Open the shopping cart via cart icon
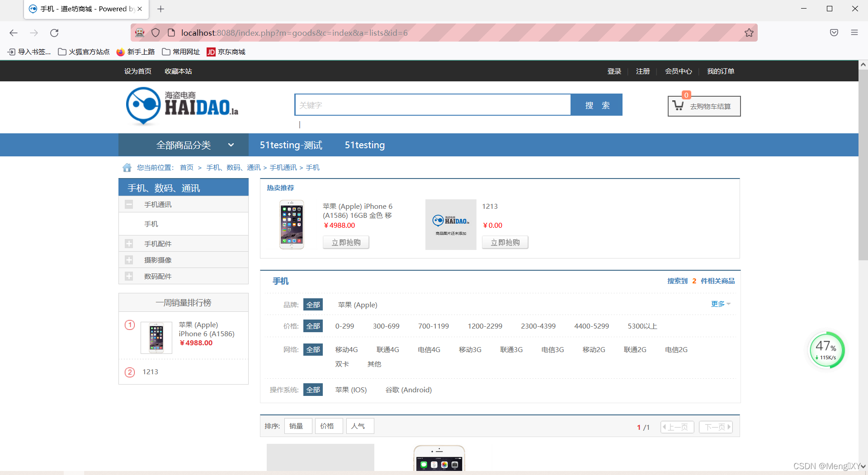The width and height of the screenshot is (868, 475). pyautogui.click(x=678, y=106)
